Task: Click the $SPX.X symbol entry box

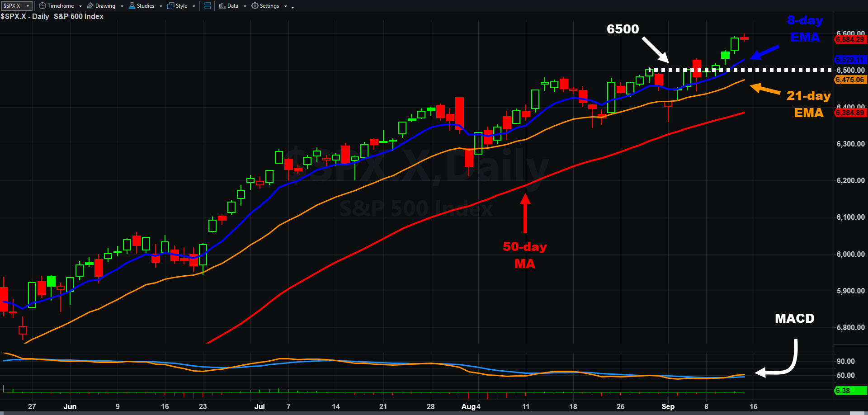Action: (x=13, y=6)
